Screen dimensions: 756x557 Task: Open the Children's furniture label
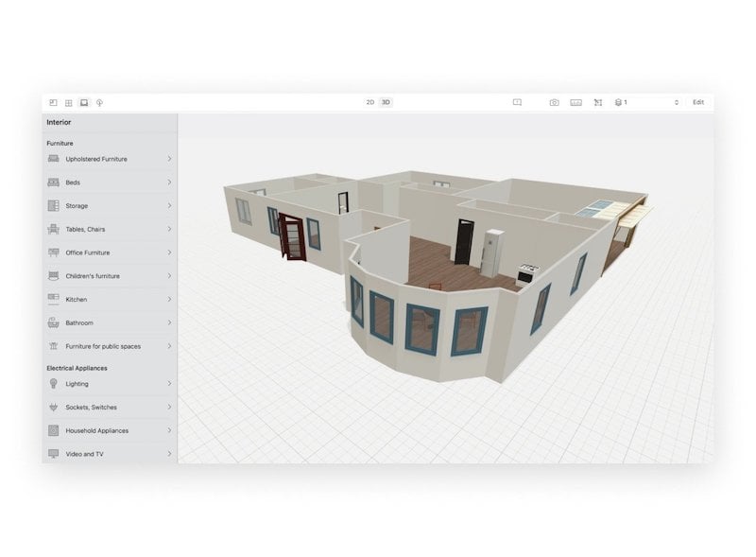(x=93, y=276)
